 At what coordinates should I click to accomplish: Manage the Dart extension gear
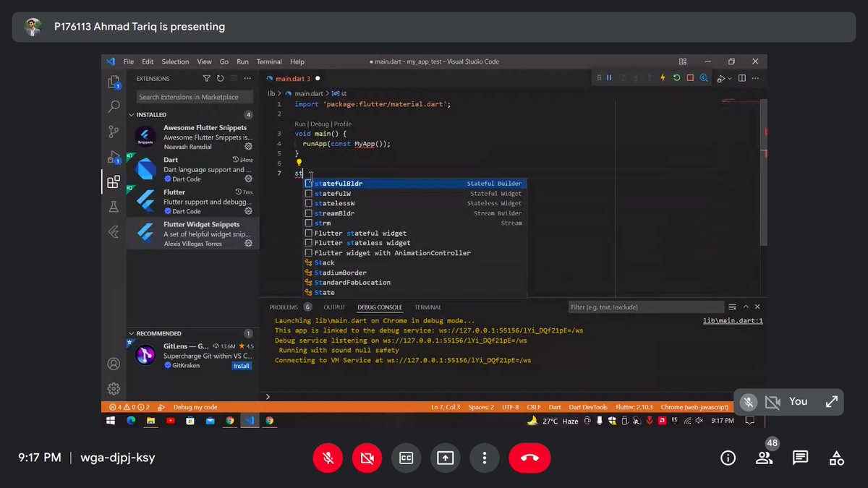248,179
